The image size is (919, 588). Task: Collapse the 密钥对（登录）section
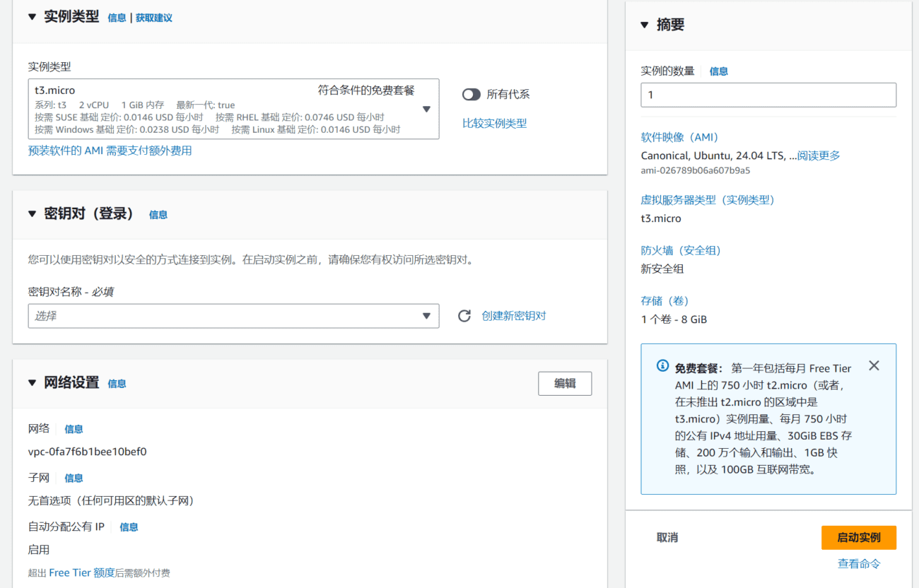tap(32, 213)
